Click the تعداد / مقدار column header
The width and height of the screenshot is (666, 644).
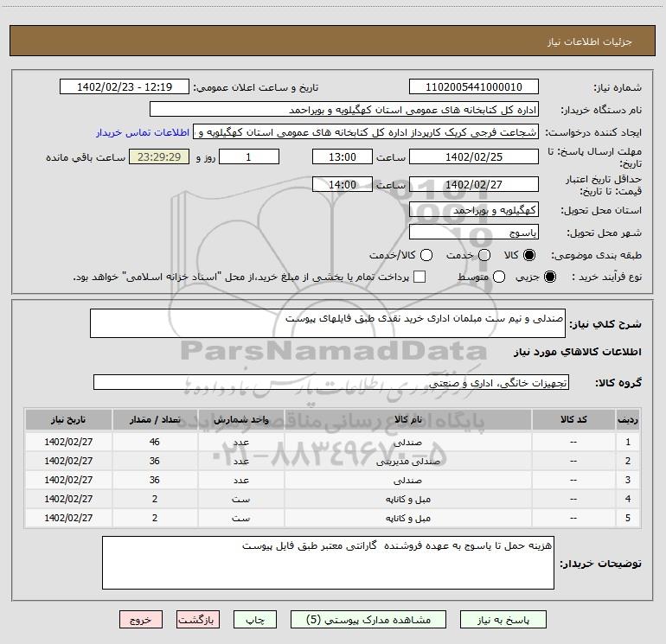tap(155, 420)
